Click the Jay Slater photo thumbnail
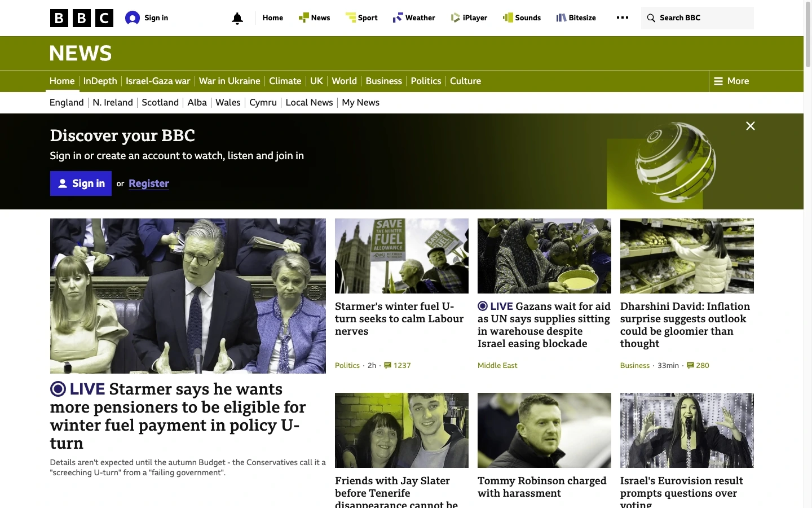 tap(401, 430)
